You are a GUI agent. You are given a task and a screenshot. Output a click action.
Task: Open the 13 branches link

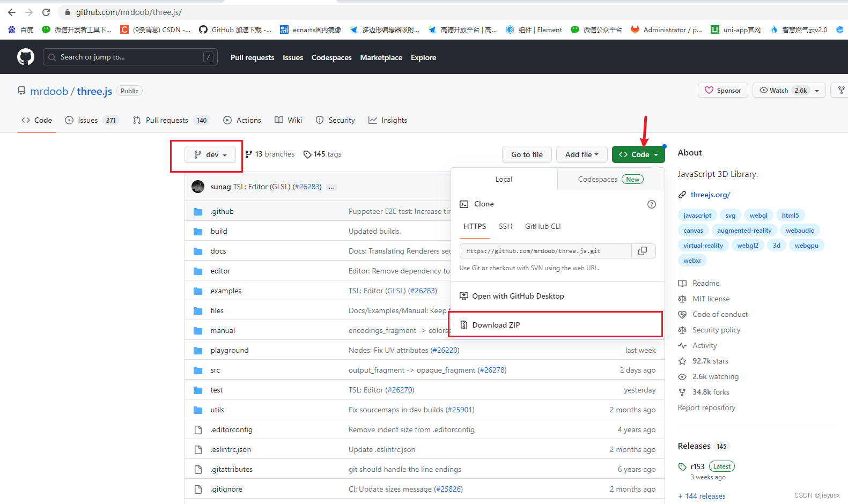coord(270,154)
